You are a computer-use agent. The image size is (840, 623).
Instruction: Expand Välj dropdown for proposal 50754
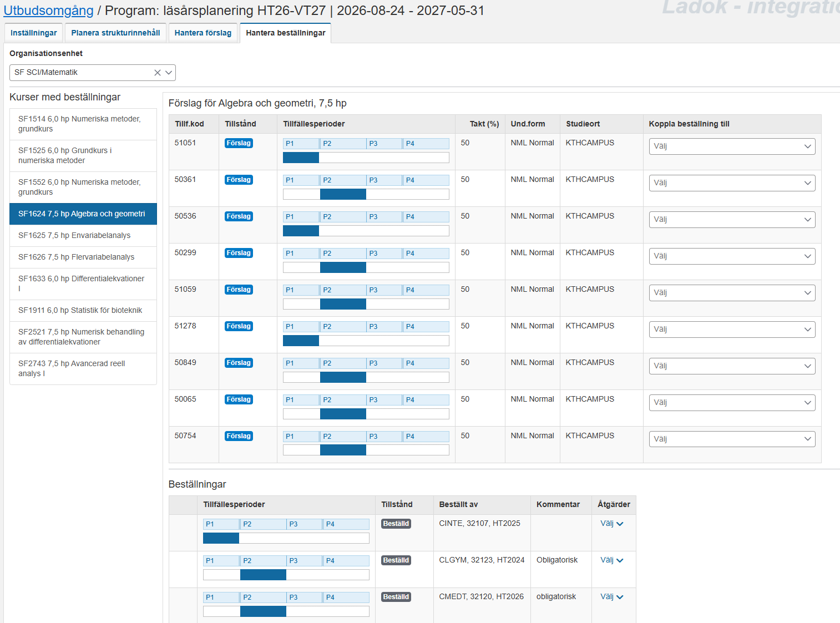coord(731,439)
